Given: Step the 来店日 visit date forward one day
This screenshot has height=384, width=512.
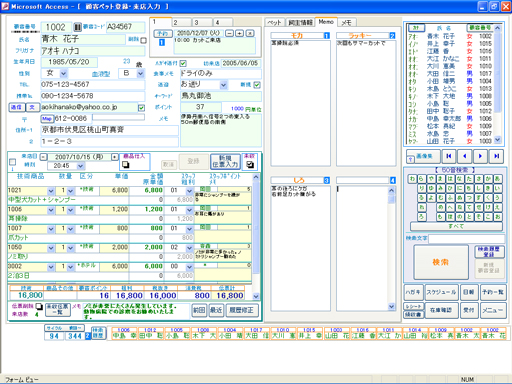Looking at the screenshot, I should [x=115, y=157].
